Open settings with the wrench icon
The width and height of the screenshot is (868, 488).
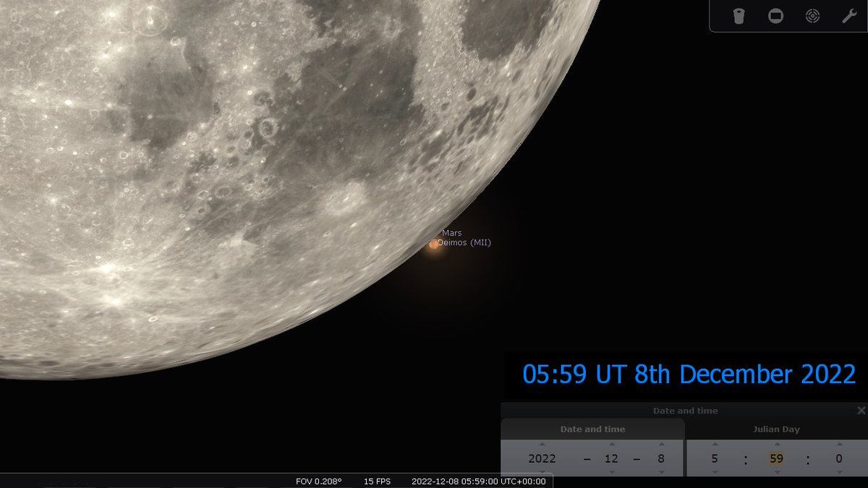(848, 15)
